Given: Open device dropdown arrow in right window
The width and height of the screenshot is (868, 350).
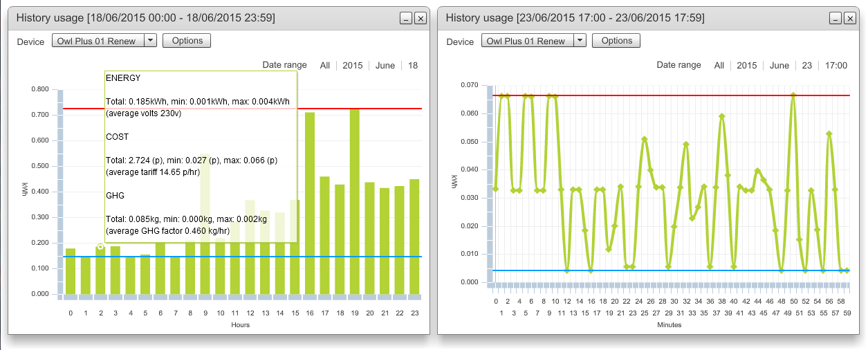Looking at the screenshot, I should [x=580, y=41].
